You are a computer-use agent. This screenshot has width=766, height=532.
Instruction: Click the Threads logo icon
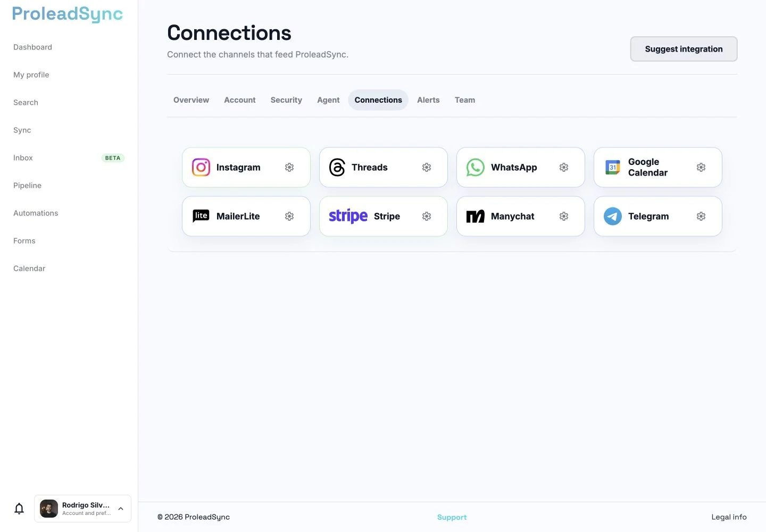tap(337, 168)
